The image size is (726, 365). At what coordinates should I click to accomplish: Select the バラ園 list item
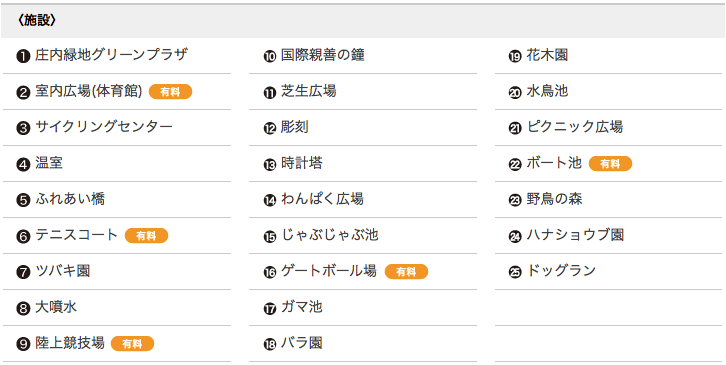click(x=301, y=343)
